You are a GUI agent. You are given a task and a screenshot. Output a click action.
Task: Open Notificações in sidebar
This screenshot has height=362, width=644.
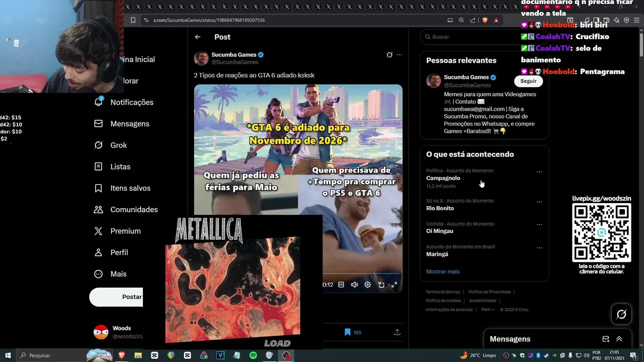(x=124, y=102)
